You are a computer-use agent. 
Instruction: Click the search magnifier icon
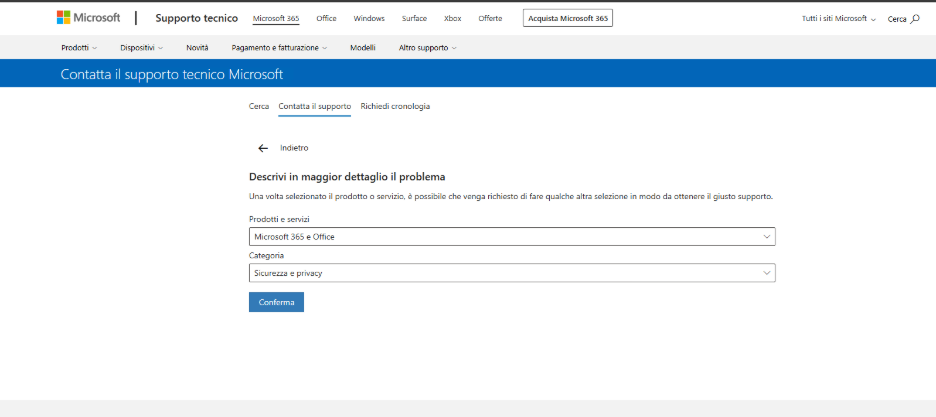click(x=915, y=18)
